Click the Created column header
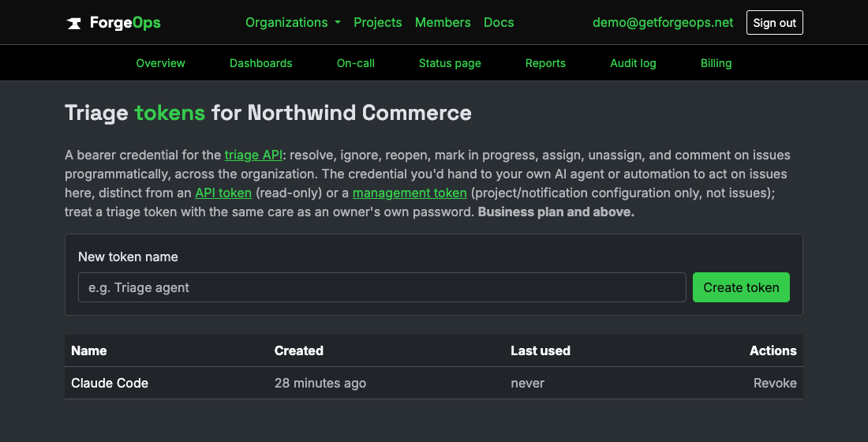 [299, 350]
